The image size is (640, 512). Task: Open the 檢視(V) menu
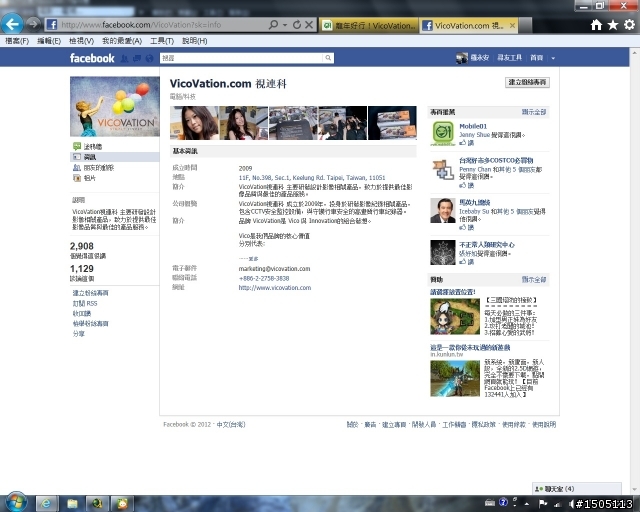pyautogui.click(x=81, y=41)
